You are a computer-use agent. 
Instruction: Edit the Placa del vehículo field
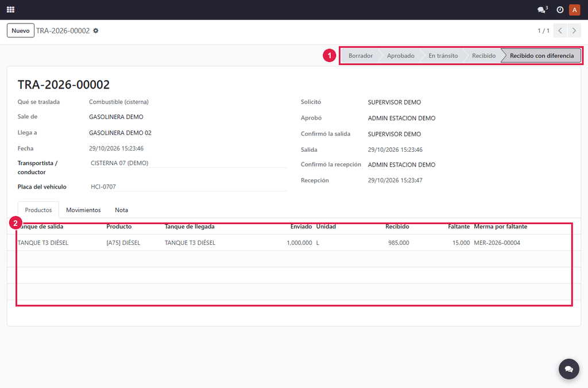tap(188, 187)
